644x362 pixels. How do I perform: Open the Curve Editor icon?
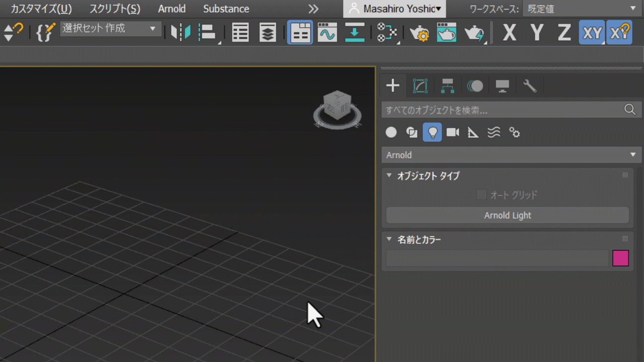[327, 32]
